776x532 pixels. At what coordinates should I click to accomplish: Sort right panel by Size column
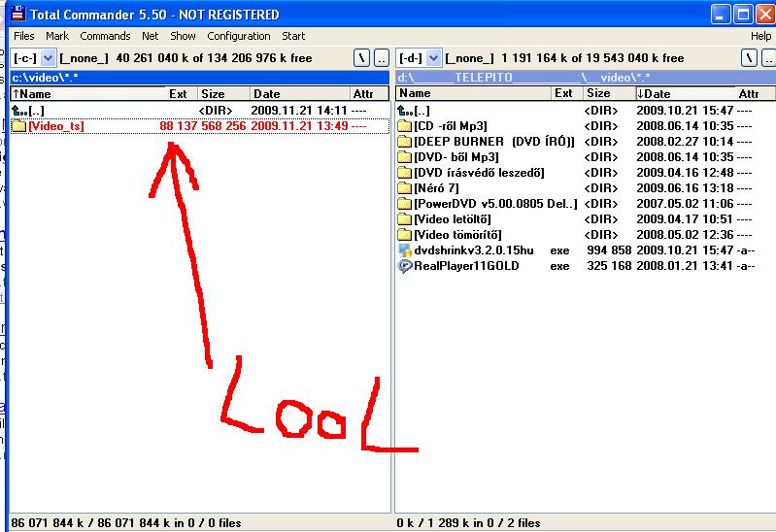pyautogui.click(x=609, y=93)
